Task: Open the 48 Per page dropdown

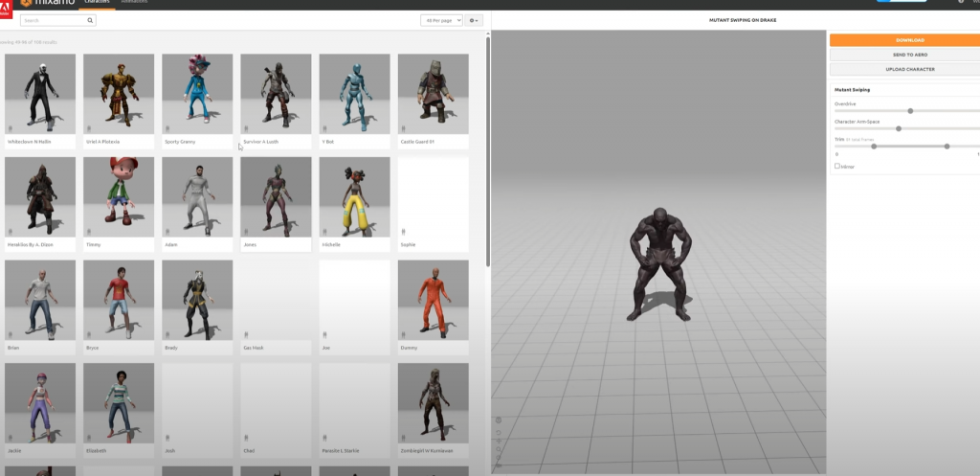Action: 441,21
